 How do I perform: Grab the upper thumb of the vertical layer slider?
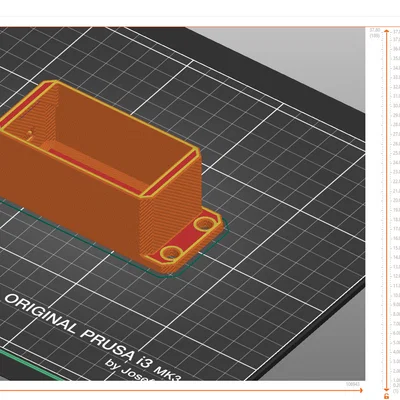[386, 31]
